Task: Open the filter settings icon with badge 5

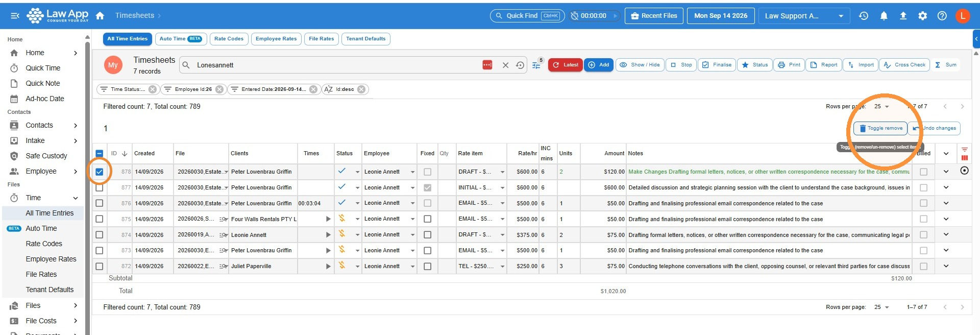Action: tap(536, 65)
